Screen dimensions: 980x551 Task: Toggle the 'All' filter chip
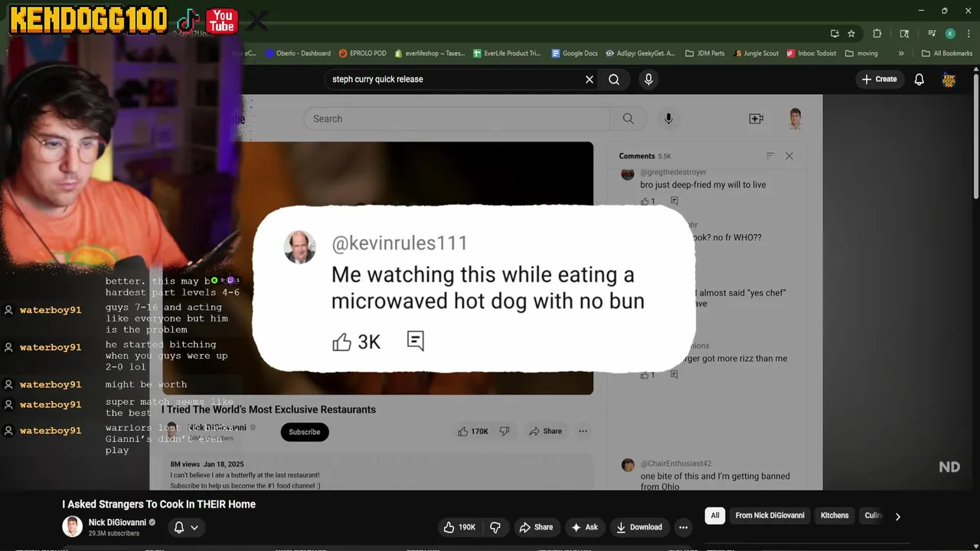715,516
